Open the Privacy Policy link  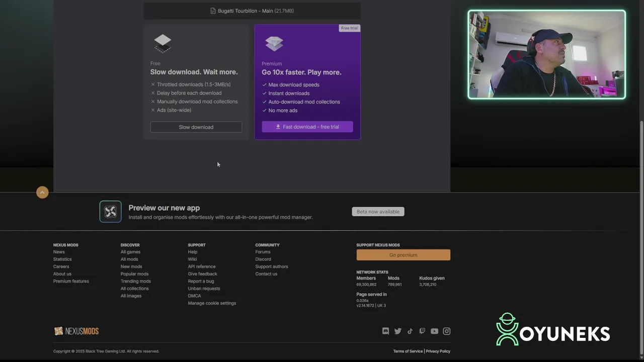(x=438, y=351)
